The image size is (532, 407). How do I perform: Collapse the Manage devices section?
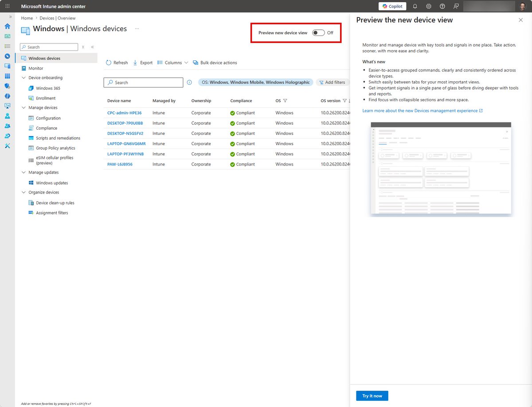(x=24, y=108)
